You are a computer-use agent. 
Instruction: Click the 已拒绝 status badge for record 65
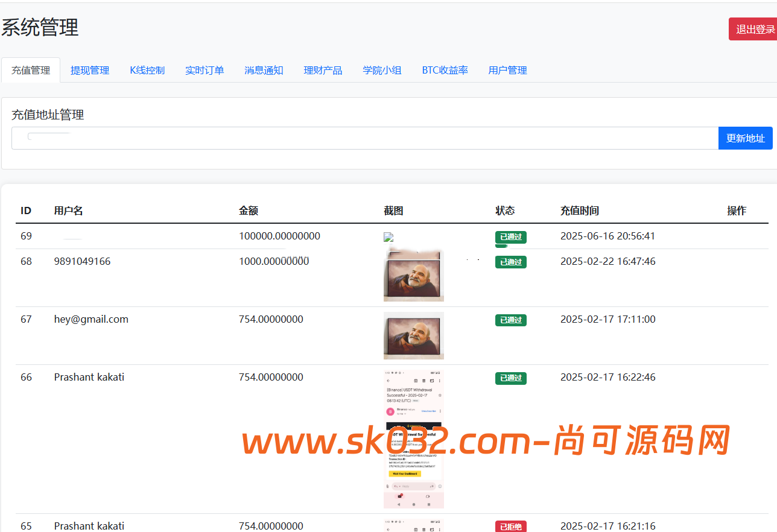tap(510, 525)
